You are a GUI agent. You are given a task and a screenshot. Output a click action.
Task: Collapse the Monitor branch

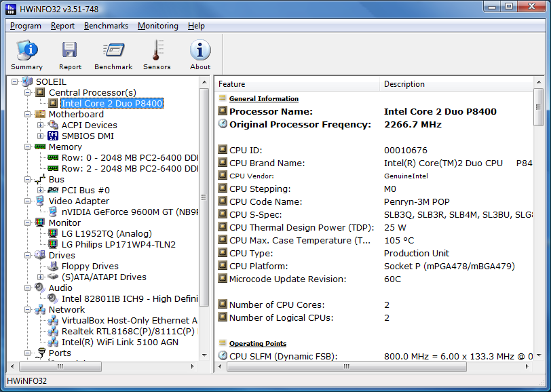(27, 222)
